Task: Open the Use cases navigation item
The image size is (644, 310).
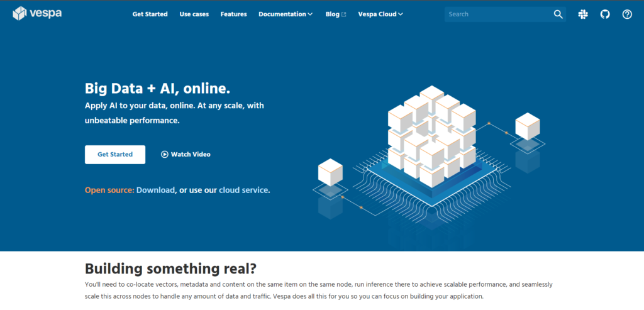Action: coord(194,14)
